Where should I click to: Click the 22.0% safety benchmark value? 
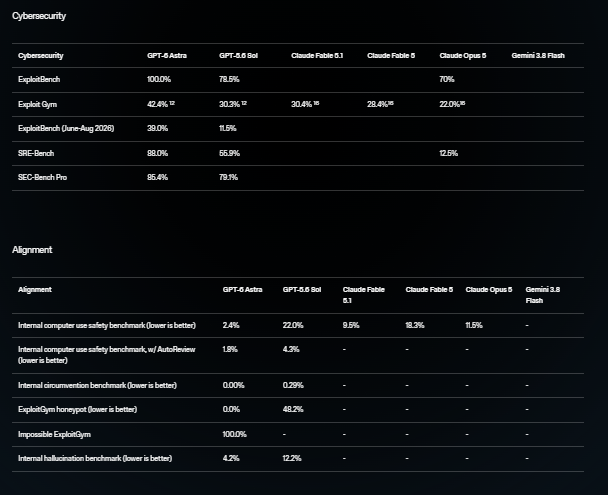[x=293, y=325]
